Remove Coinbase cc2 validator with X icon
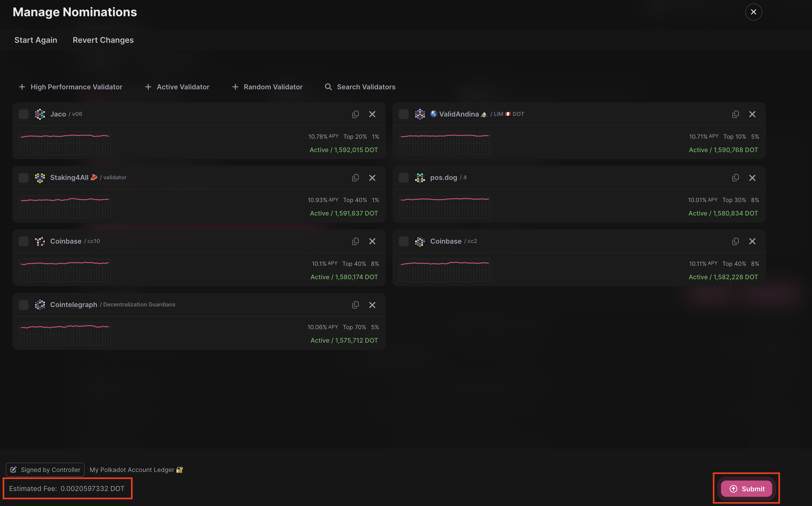The height and width of the screenshot is (506, 812). [752, 241]
